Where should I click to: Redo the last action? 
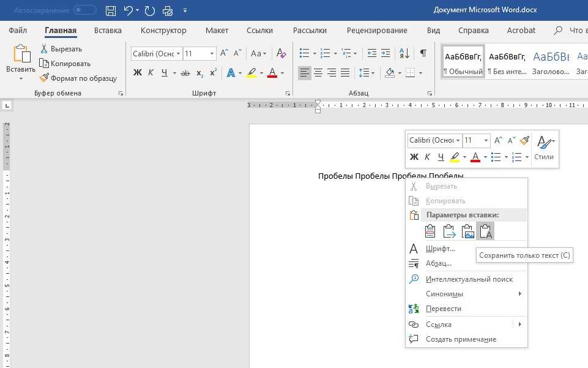tap(150, 10)
